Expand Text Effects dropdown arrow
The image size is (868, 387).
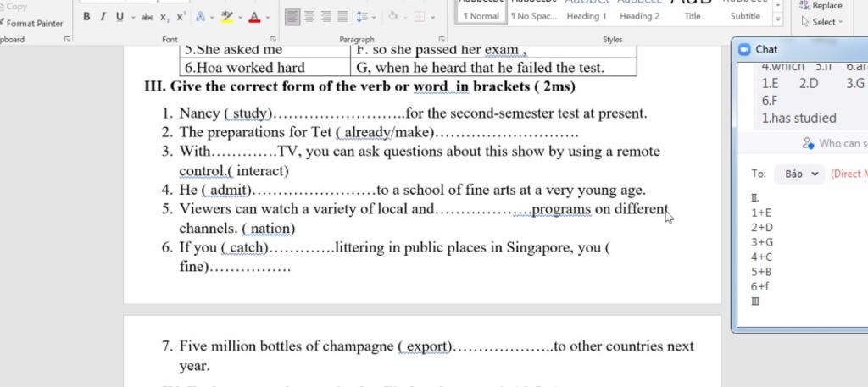(212, 17)
